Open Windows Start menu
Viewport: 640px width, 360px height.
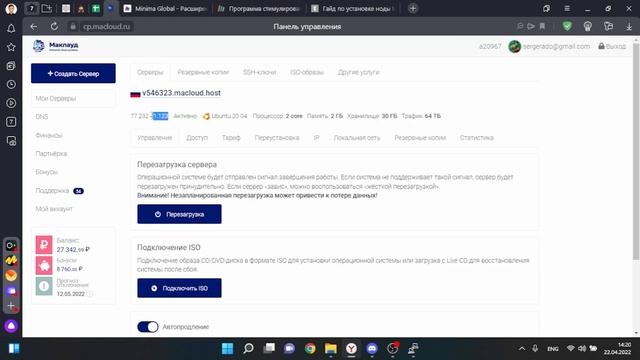(x=227, y=348)
